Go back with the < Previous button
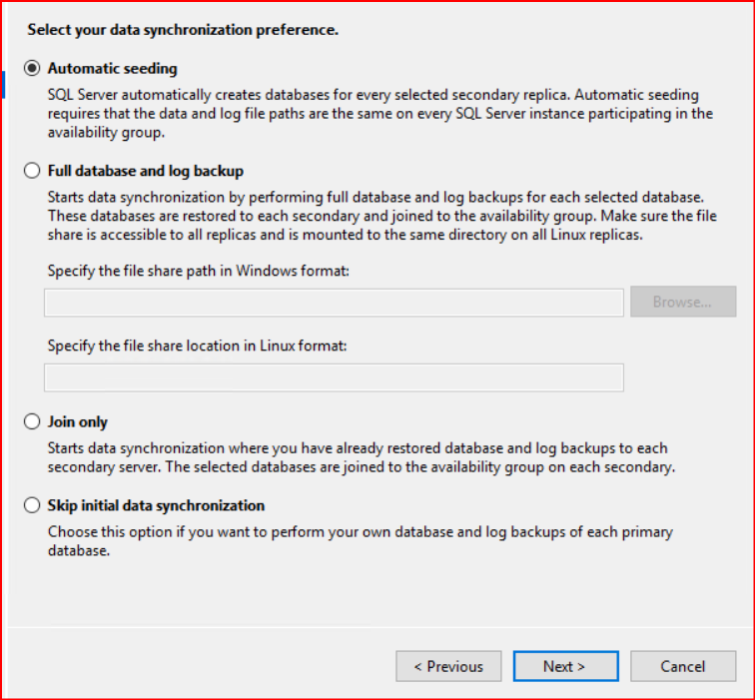 click(447, 666)
